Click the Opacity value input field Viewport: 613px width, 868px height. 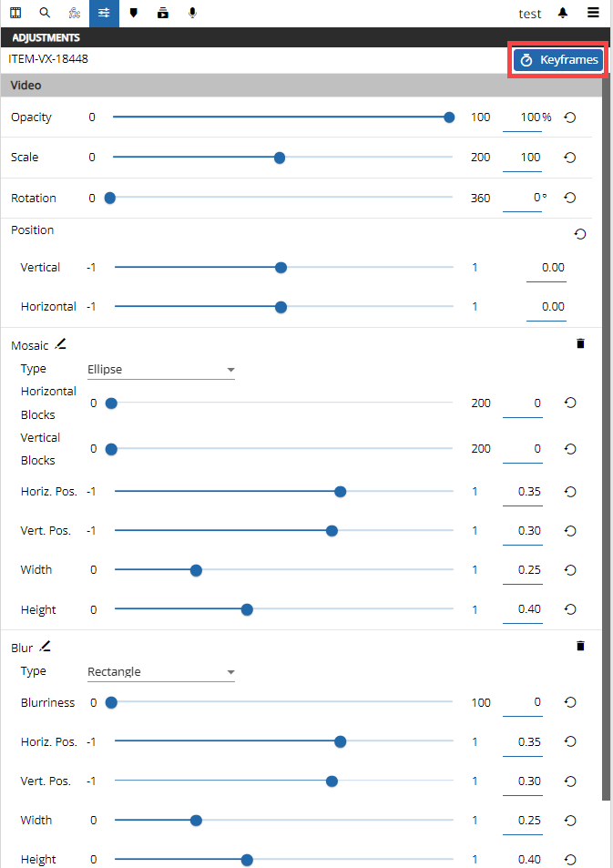tap(522, 117)
